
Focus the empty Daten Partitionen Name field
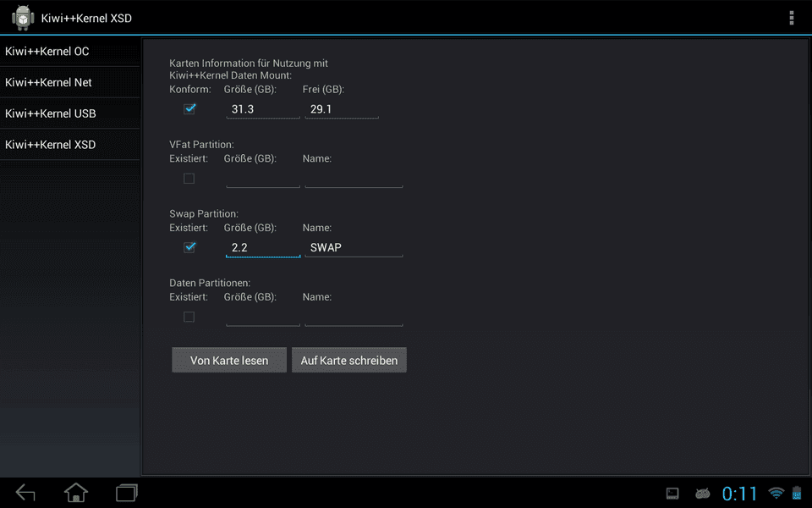point(354,317)
